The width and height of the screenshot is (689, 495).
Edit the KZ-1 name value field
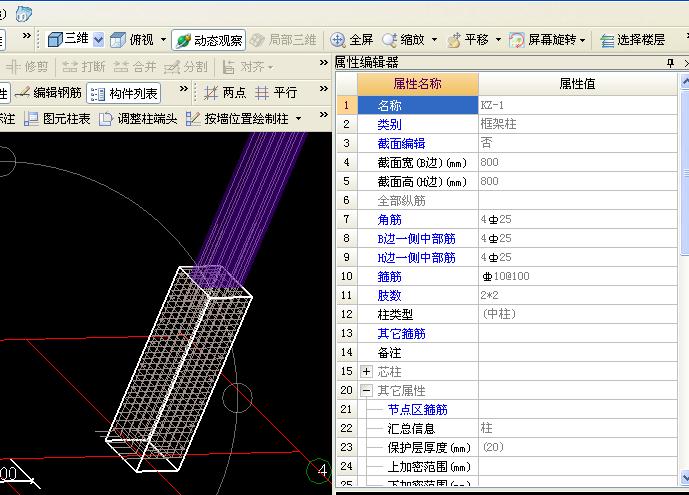(578, 105)
